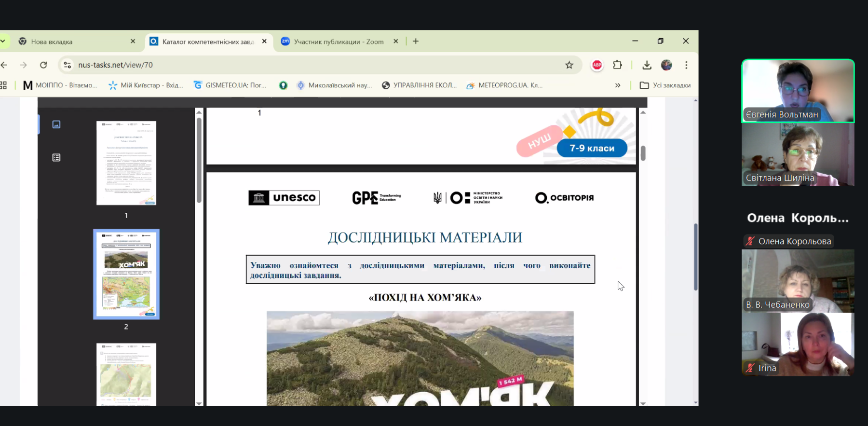
Task: Open the tab search dropdown arrow
Action: [x=3, y=41]
